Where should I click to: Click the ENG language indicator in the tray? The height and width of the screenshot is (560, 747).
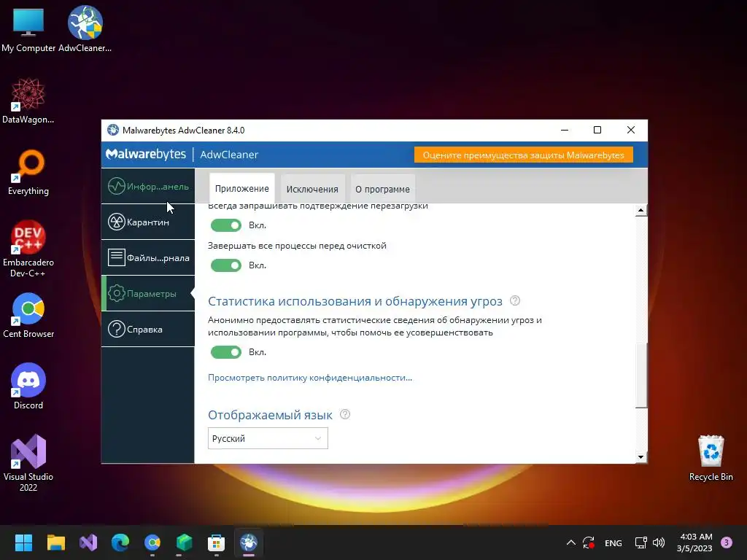(x=613, y=542)
